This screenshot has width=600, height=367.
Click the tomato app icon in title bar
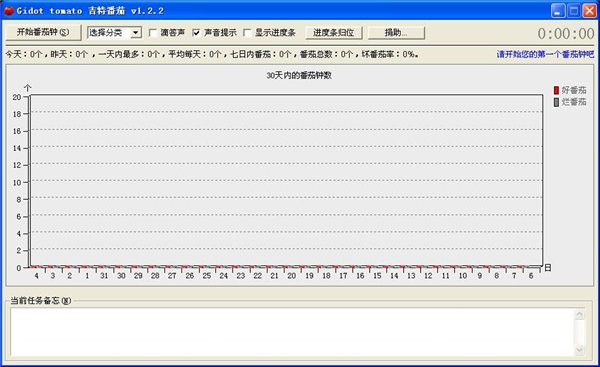[9, 11]
